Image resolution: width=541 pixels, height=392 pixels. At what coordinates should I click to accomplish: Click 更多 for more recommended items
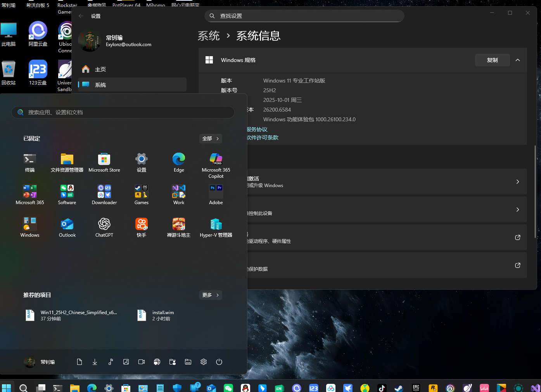tap(211, 295)
